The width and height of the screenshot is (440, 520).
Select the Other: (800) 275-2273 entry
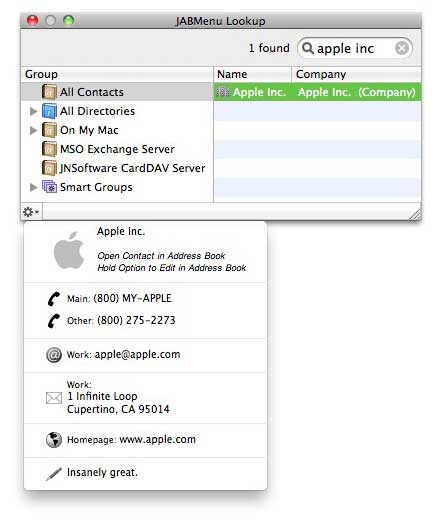point(145,320)
